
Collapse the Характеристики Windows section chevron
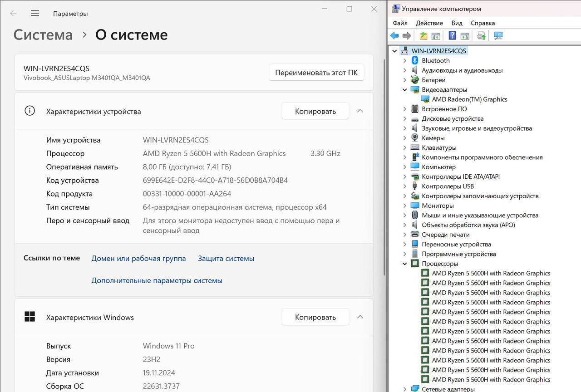[360, 317]
